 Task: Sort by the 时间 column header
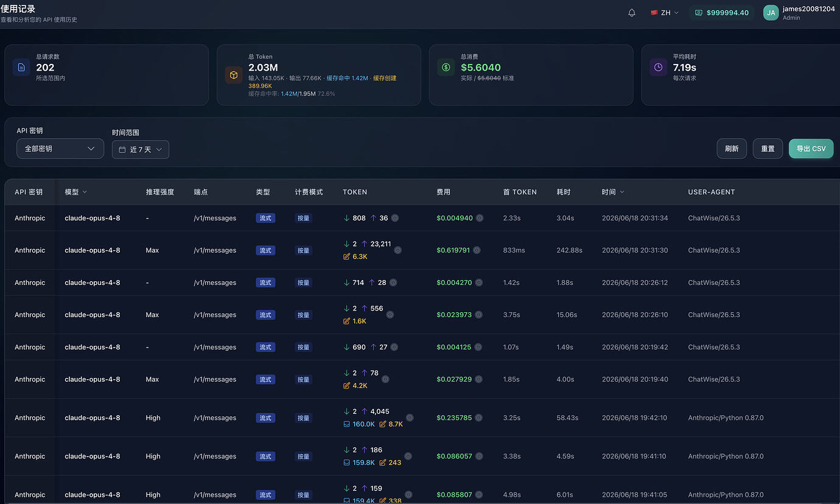coord(613,192)
